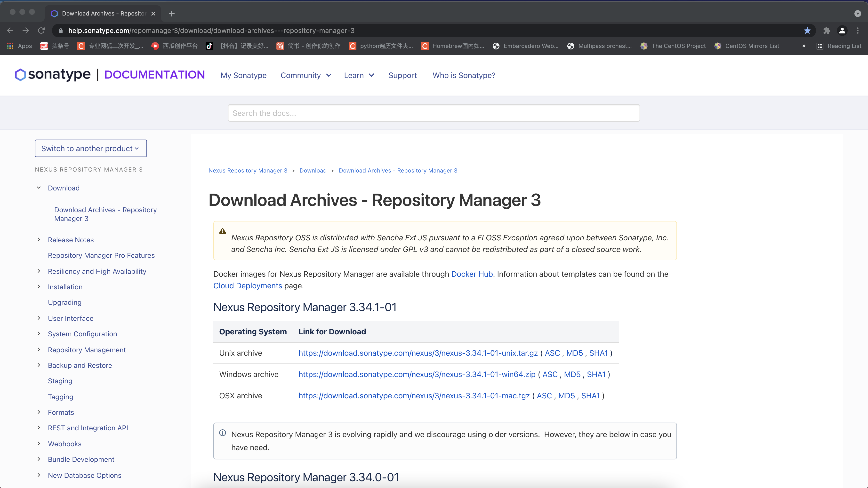Open the Chrome three-dot menu

coord(858,31)
